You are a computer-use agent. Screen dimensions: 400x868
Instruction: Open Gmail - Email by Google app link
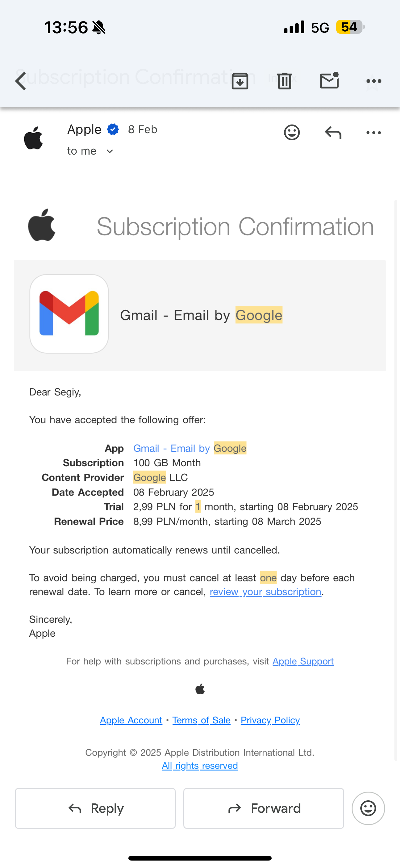coord(189,448)
